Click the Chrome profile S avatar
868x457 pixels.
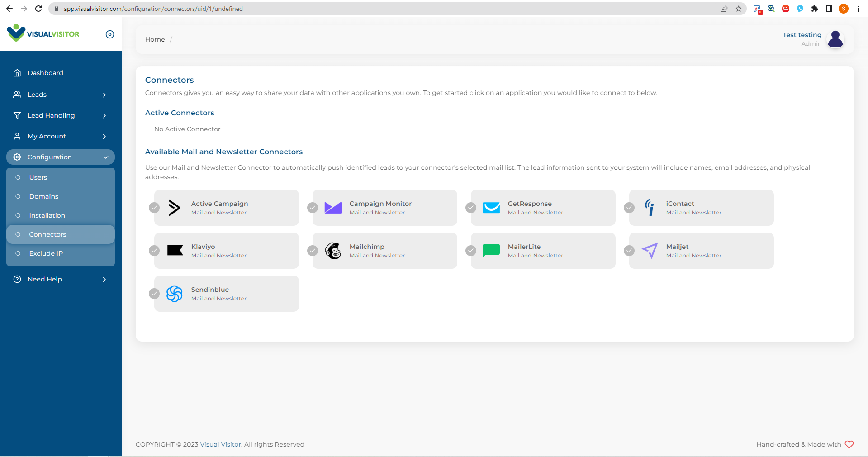coord(844,9)
